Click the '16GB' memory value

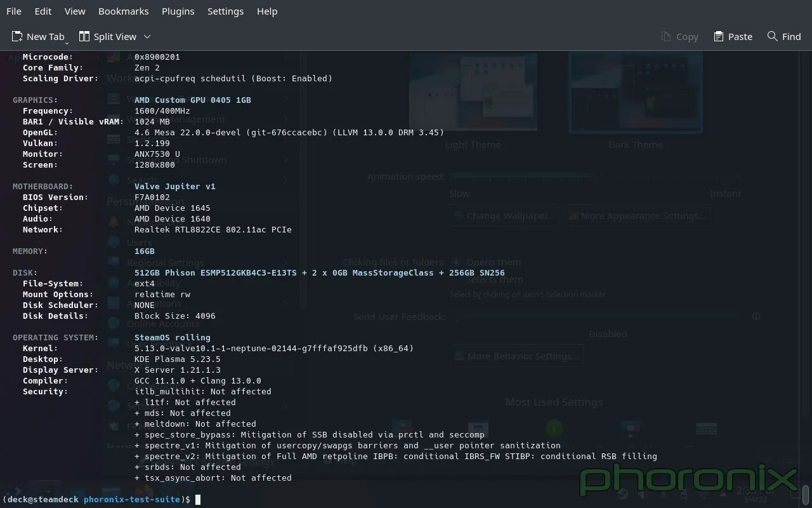click(145, 251)
